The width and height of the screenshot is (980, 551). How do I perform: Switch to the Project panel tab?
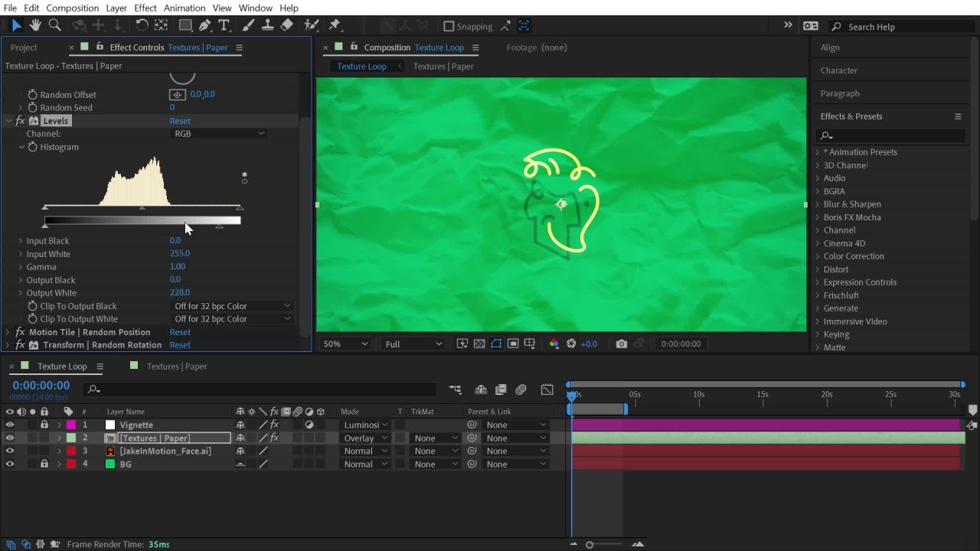(x=24, y=47)
